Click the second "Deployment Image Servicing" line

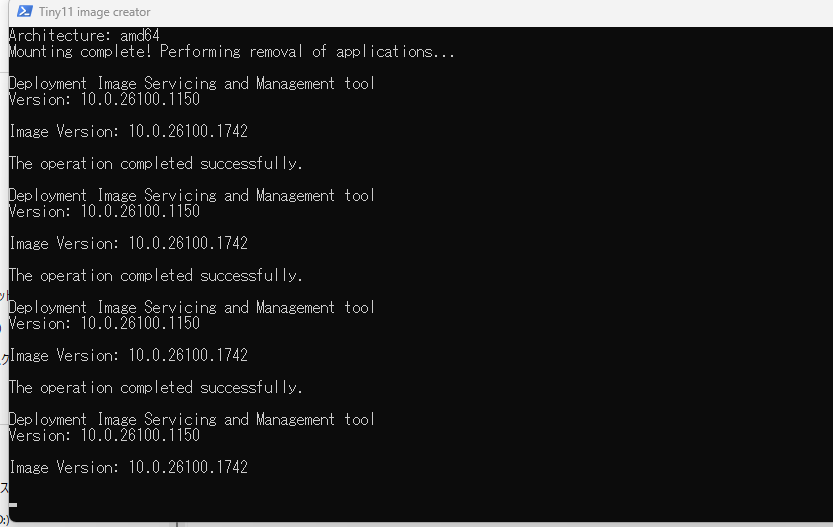click(191, 195)
